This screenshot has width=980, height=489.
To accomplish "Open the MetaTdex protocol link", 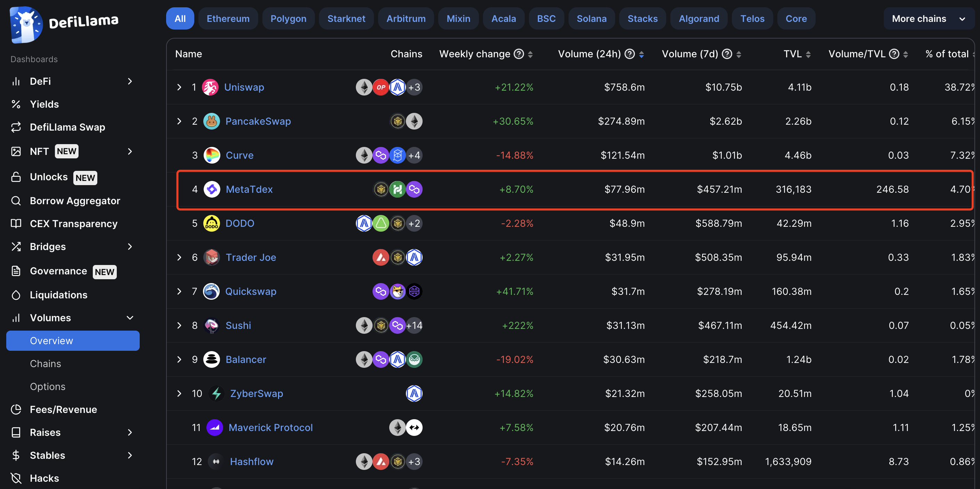I will point(249,189).
